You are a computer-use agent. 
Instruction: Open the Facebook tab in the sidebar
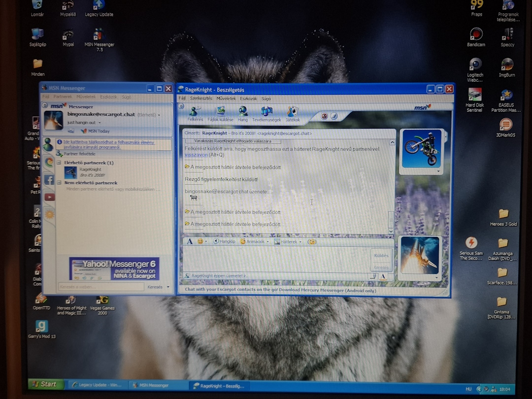49,179
